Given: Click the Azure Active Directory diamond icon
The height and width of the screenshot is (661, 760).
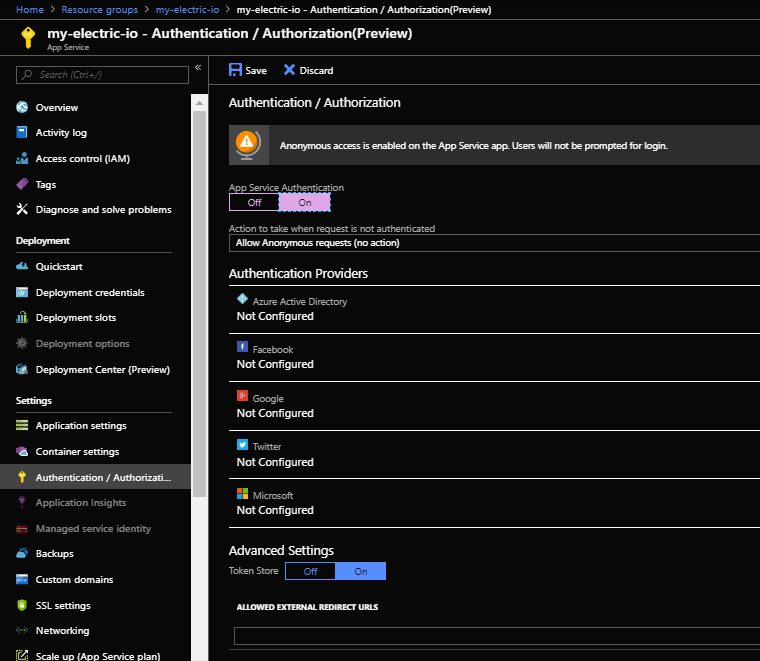Looking at the screenshot, I should click(x=242, y=299).
